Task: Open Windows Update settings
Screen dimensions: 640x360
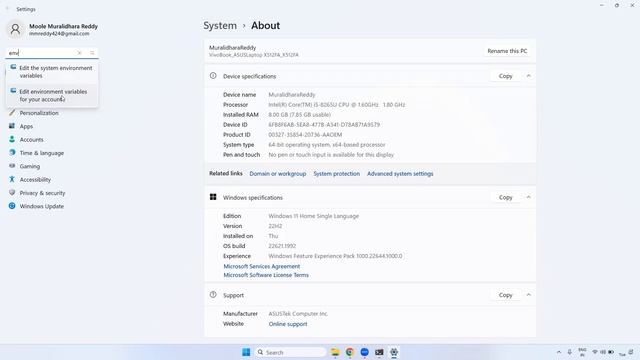Action: point(42,207)
